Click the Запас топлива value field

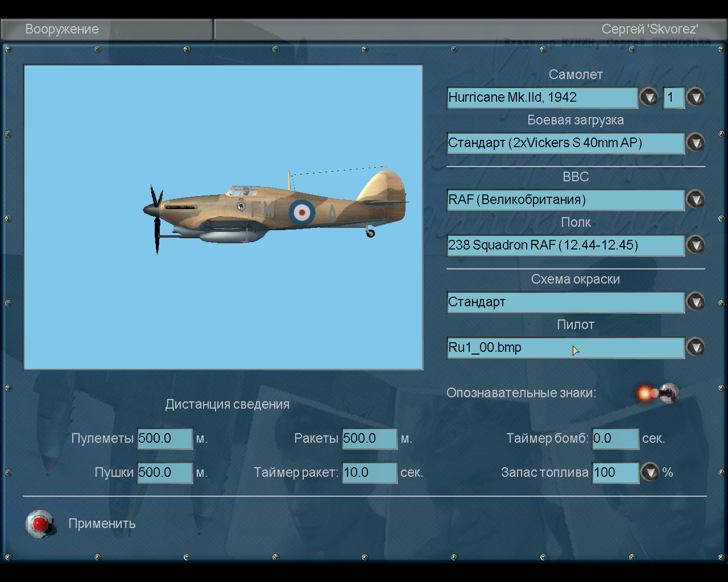[x=615, y=472]
